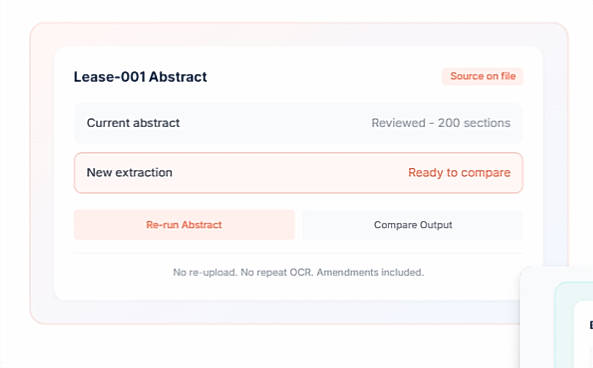Choose the highlighted New extraction row
Screen dimensions: 593x368
point(298,172)
